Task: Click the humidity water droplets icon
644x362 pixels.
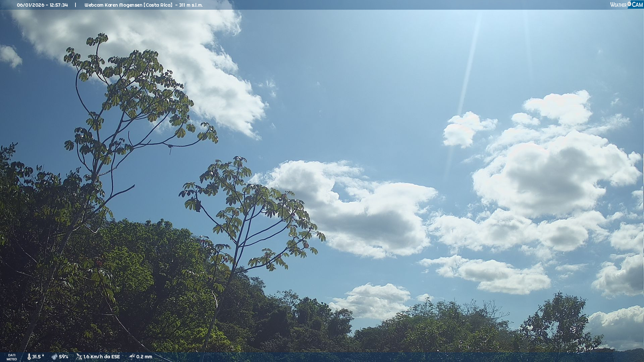Action: [x=54, y=357]
